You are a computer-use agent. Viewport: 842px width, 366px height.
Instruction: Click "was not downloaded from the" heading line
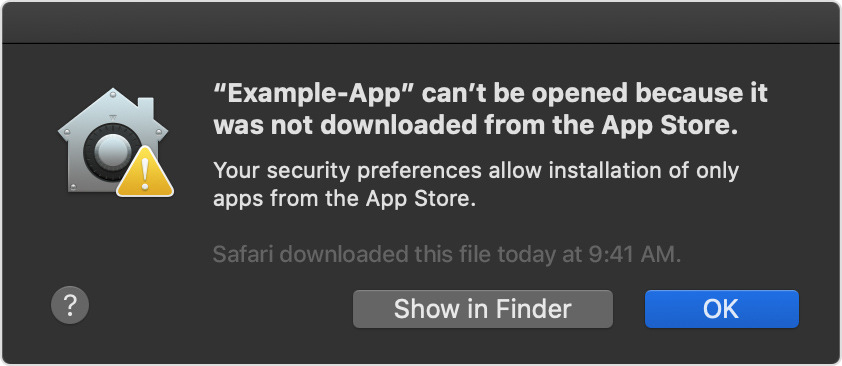click(x=404, y=126)
